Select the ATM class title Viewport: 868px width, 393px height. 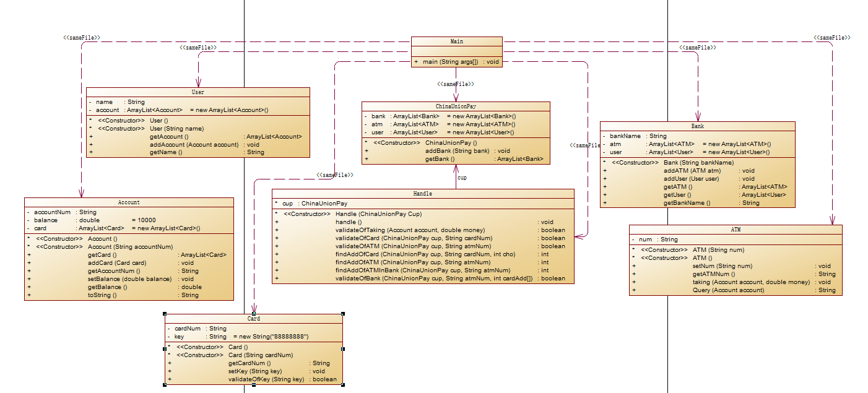tap(736, 230)
